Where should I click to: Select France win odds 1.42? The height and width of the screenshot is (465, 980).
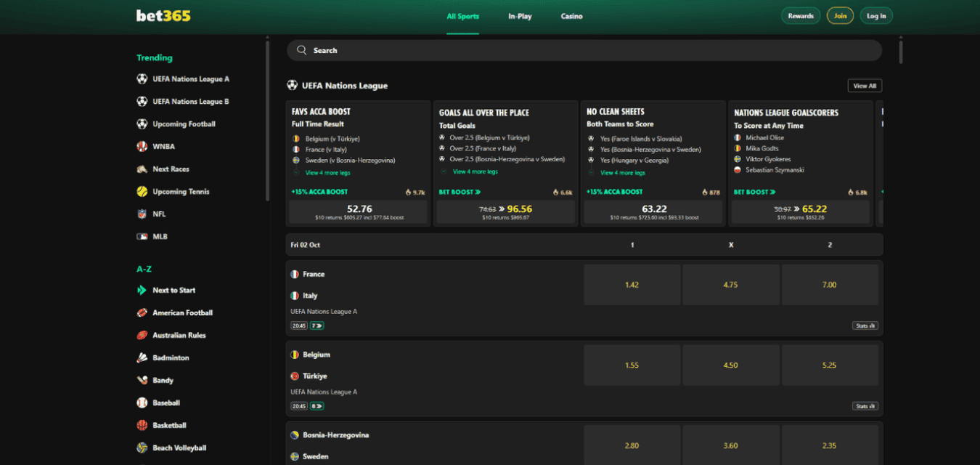pyautogui.click(x=632, y=285)
